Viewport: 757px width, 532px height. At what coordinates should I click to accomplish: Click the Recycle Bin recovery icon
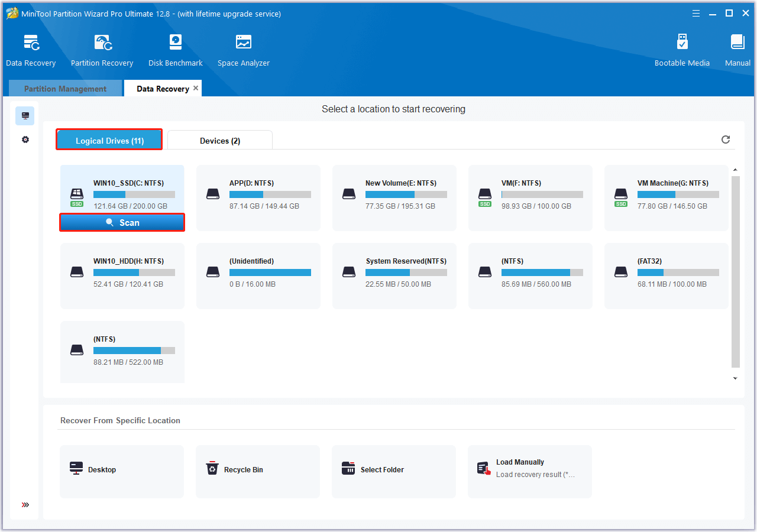pyautogui.click(x=212, y=469)
